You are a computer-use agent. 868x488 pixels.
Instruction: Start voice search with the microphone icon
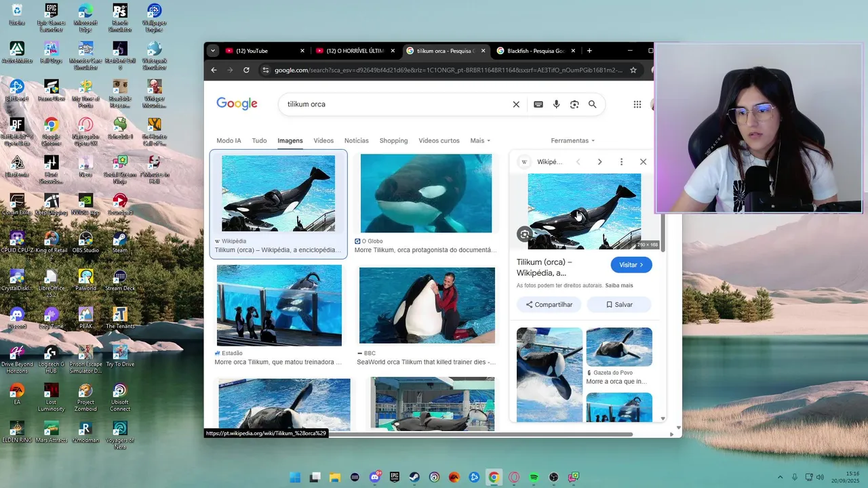(557, 104)
